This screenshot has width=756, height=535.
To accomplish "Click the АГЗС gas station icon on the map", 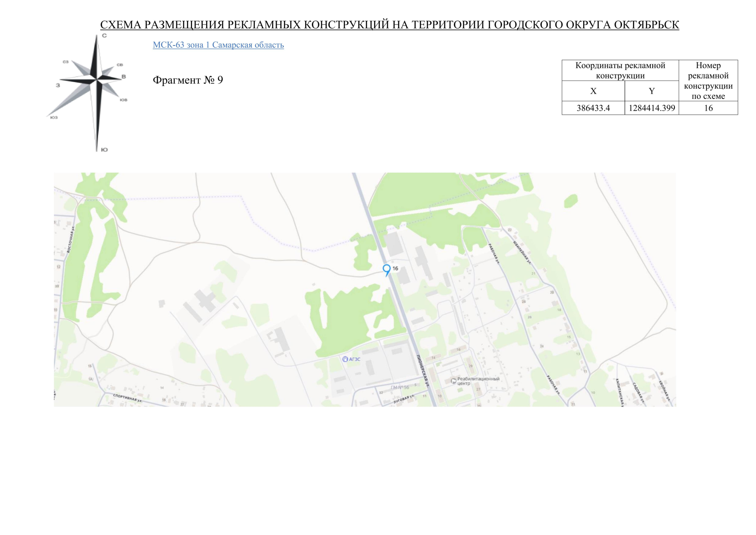I will tap(345, 359).
